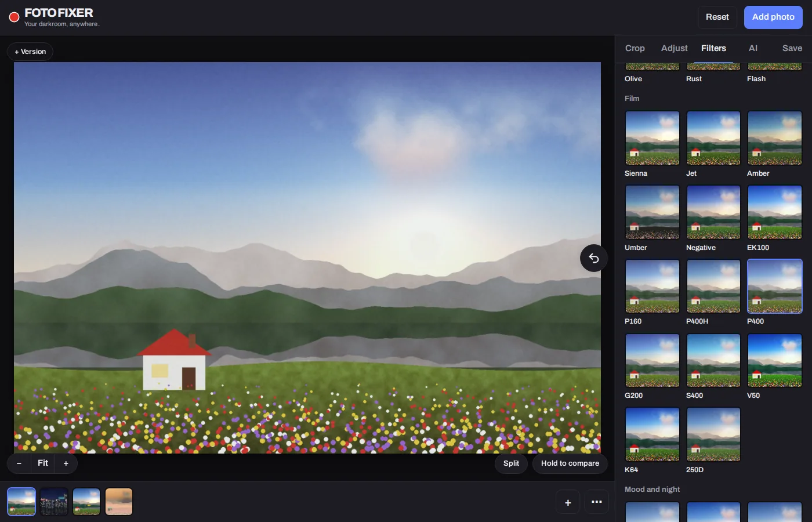
Task: Select the P160 film filter
Action: (652, 286)
